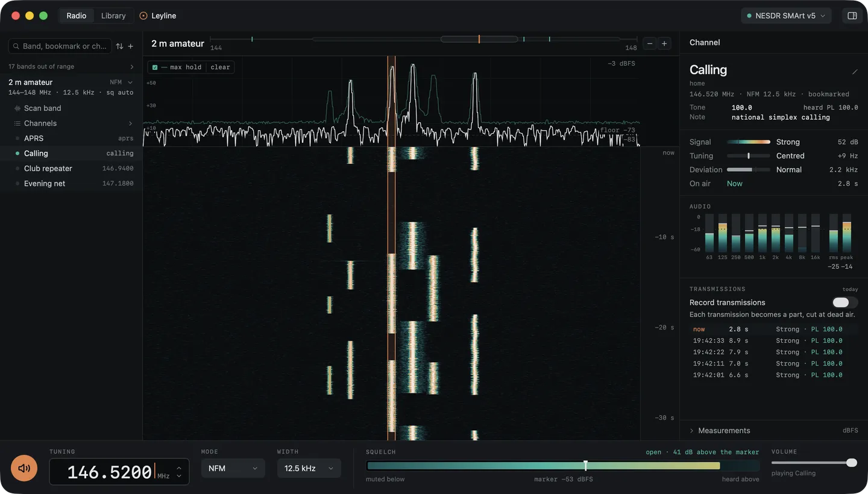Click the magnifier icon in the search box

tap(16, 46)
